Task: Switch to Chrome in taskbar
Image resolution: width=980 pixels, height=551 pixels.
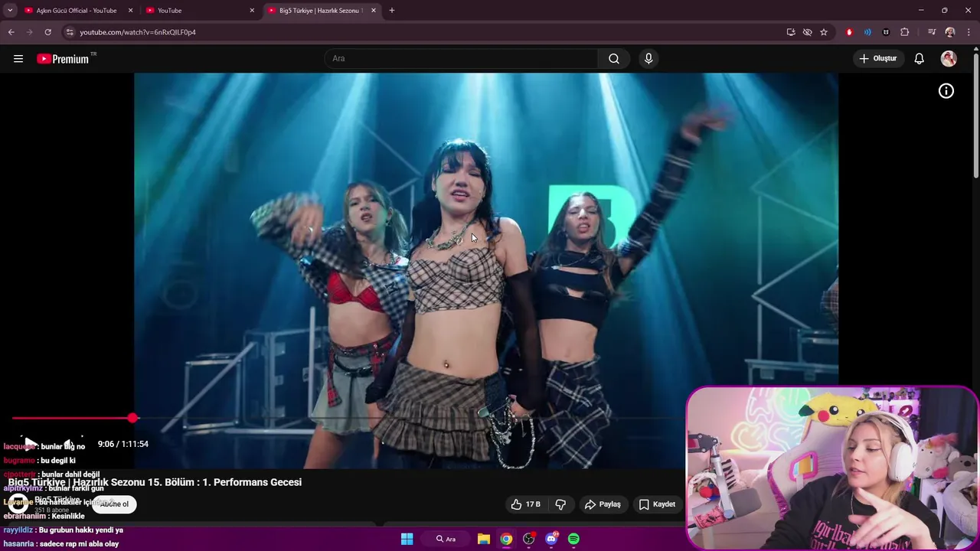Action: tap(506, 539)
